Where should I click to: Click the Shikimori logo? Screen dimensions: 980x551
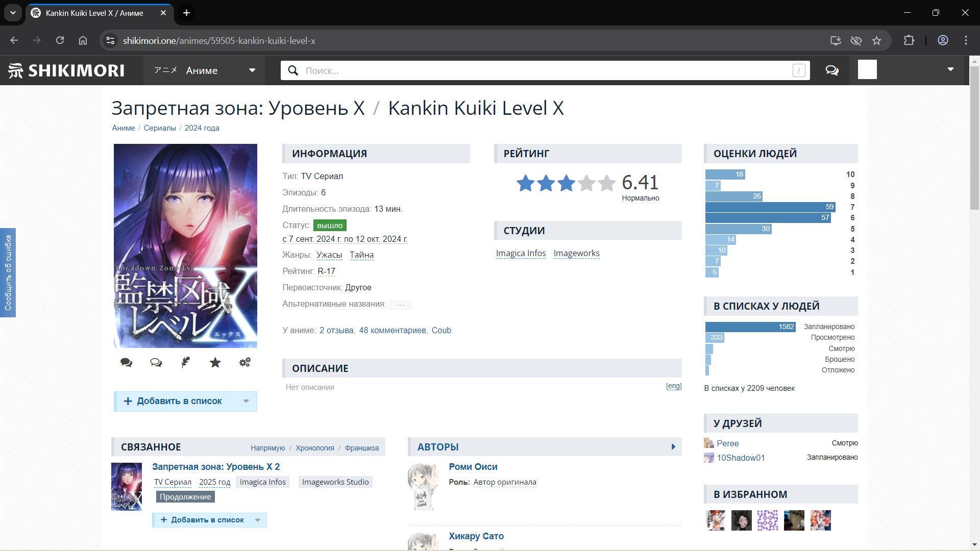[x=66, y=70]
